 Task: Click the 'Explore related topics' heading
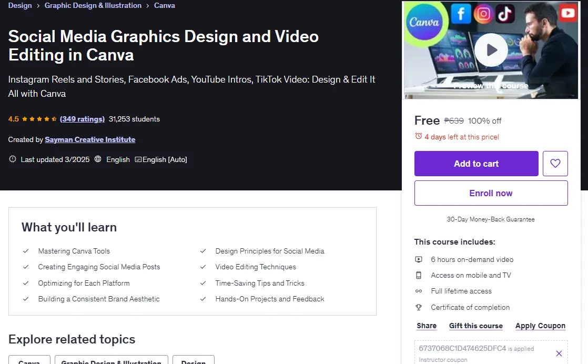click(x=72, y=339)
